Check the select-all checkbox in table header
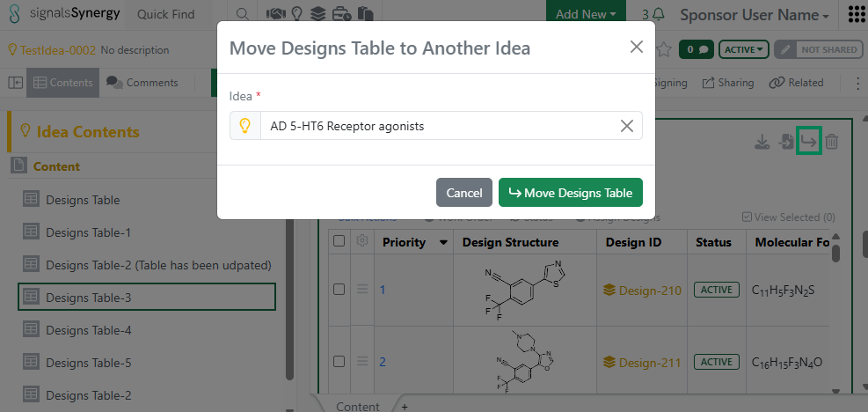This screenshot has height=412, width=868. 339,241
